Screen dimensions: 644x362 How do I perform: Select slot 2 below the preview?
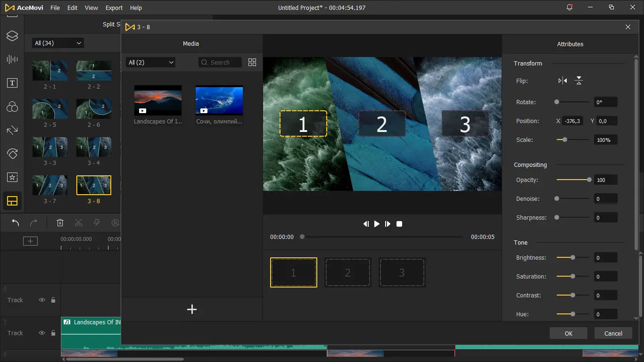pyautogui.click(x=348, y=272)
